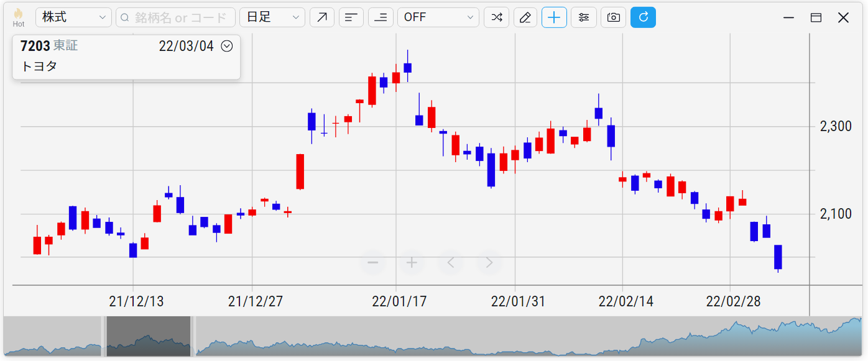Move chart forward with right chevron button
Viewport: 868px width, 361px height.
tap(489, 263)
